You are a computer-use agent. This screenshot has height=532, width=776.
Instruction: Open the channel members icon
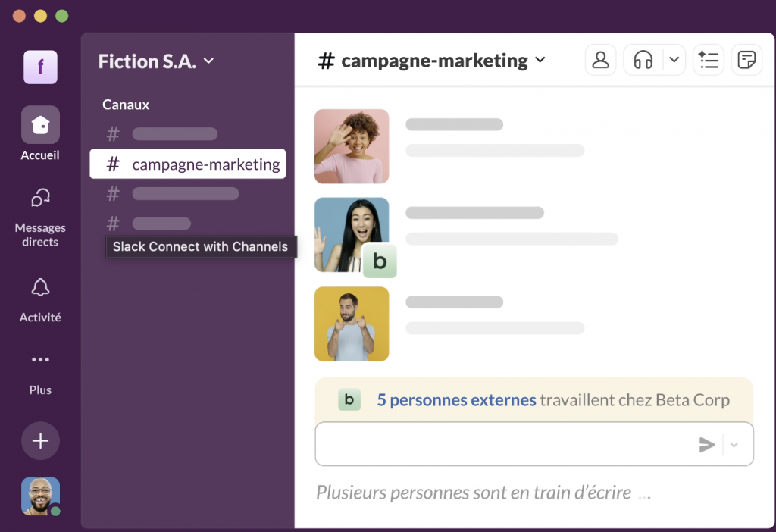point(601,60)
